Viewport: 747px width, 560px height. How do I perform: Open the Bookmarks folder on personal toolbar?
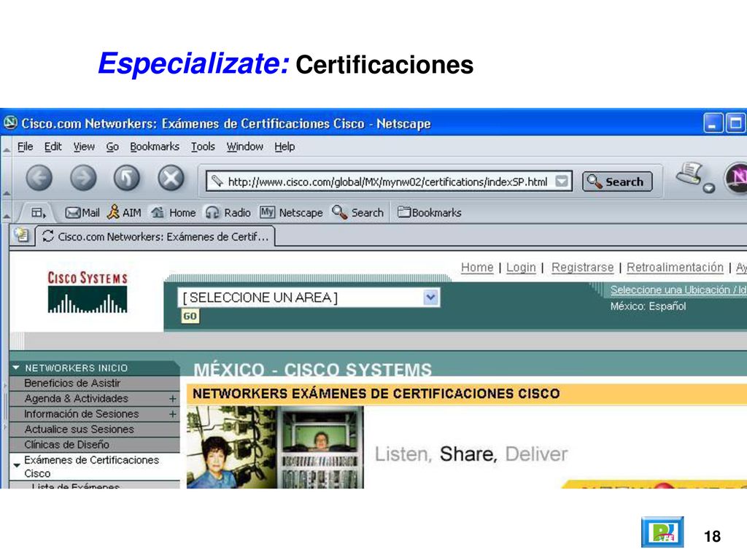pyautogui.click(x=429, y=212)
